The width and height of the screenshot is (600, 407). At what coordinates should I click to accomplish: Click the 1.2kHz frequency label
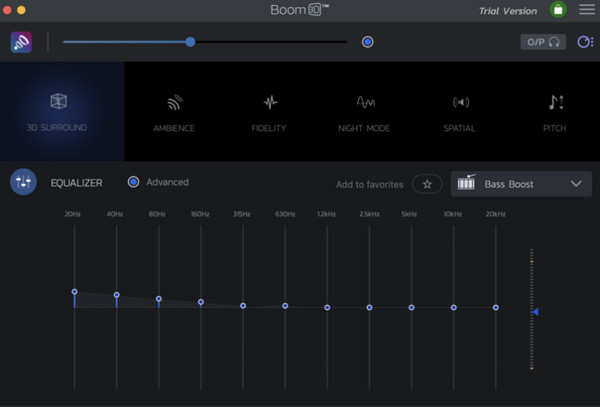click(x=326, y=214)
